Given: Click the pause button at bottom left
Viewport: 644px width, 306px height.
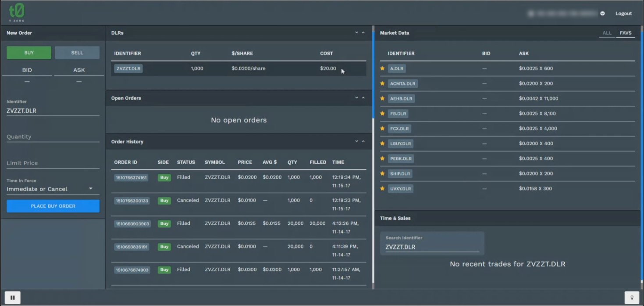Looking at the screenshot, I should [x=12, y=298].
